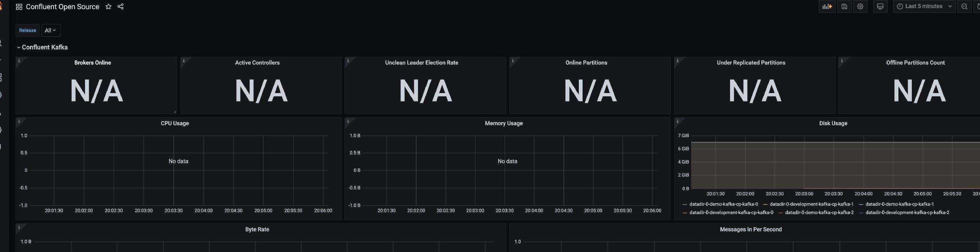This screenshot has width=980, height=252.
Task: Click color line of datadir-0-development-kafka-cp-kafka-1
Action: tap(765, 205)
